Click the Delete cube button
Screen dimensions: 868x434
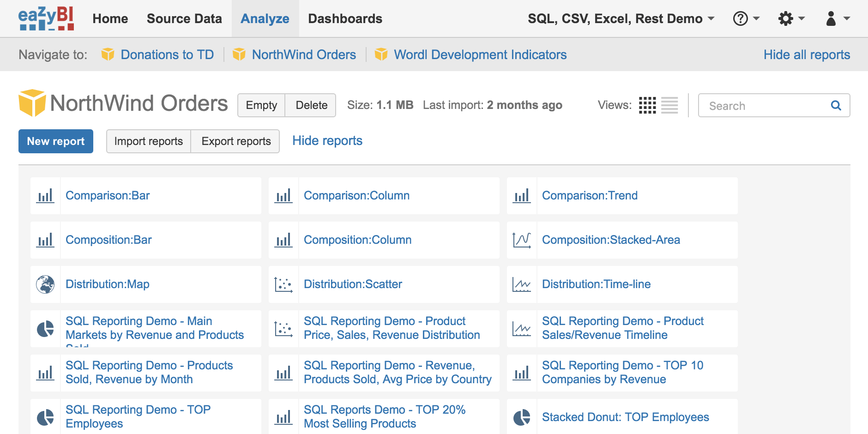click(x=311, y=105)
